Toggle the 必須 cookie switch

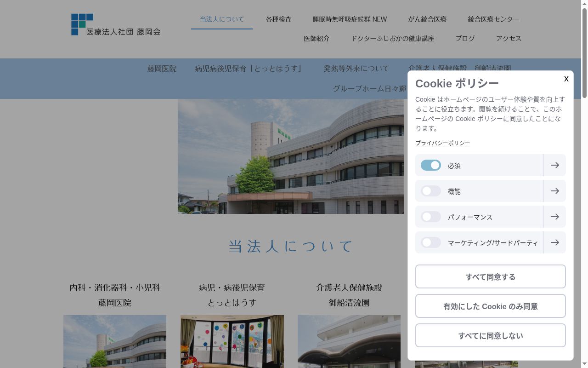[431, 165]
